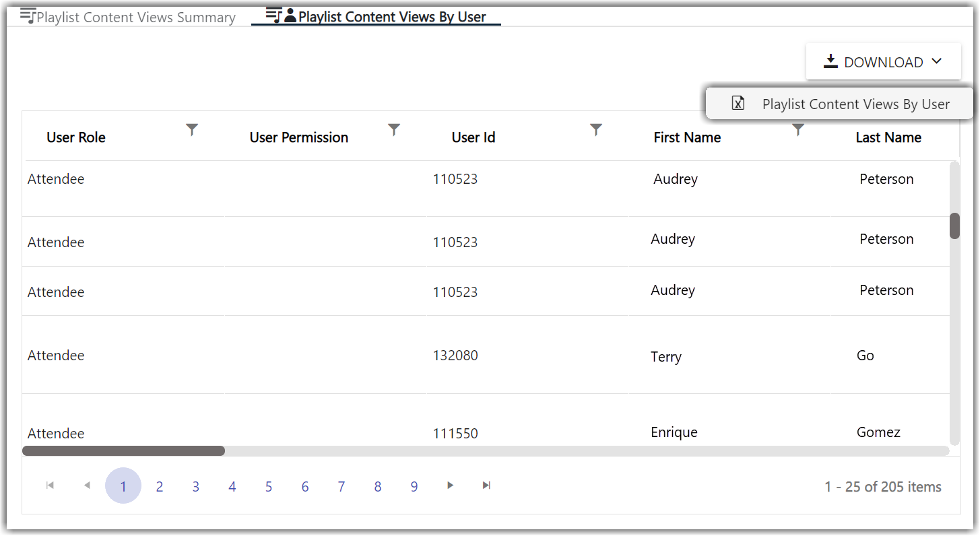Viewport: 980px width, 536px height.
Task: Go to page 6
Action: coord(305,486)
